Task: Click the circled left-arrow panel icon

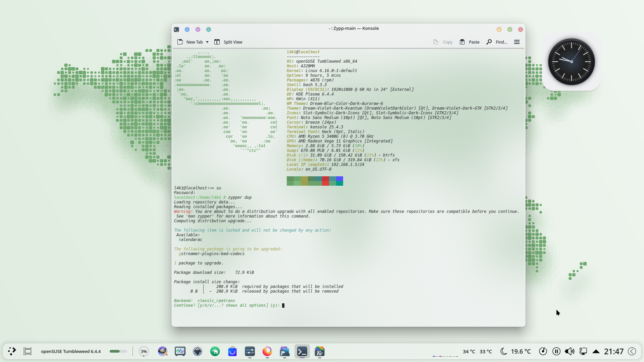Action: pyautogui.click(x=632, y=351)
